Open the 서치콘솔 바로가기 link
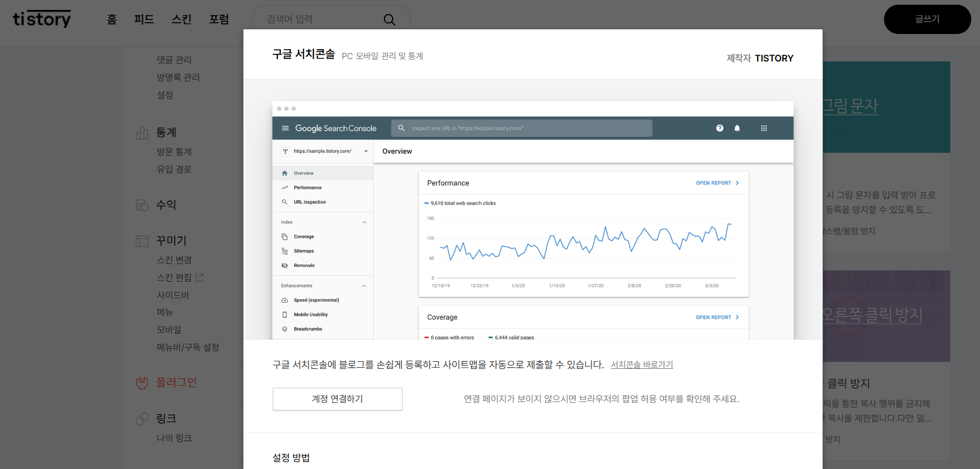The height and width of the screenshot is (469, 980). point(642,364)
